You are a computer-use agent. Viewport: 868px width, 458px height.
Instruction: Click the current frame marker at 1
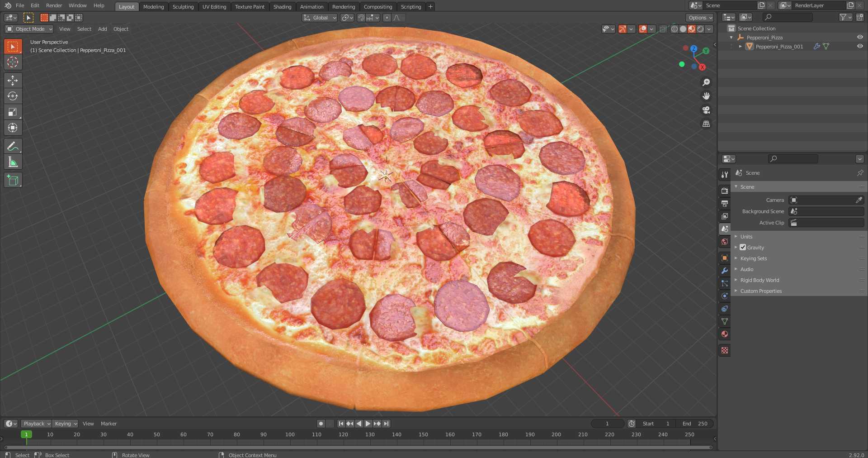pos(26,434)
